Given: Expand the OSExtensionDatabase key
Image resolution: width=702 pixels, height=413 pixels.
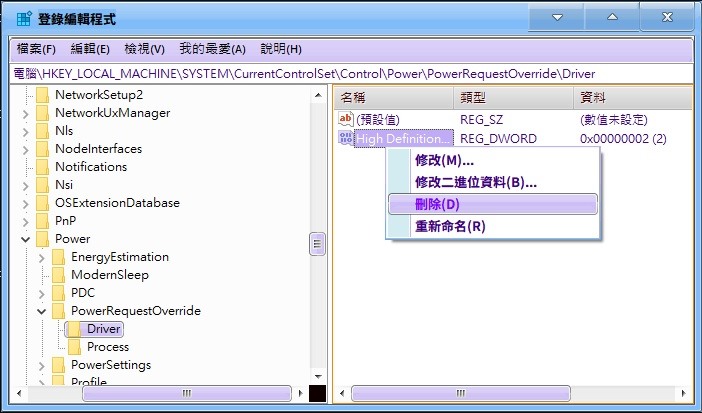Looking at the screenshot, I should (x=26, y=204).
